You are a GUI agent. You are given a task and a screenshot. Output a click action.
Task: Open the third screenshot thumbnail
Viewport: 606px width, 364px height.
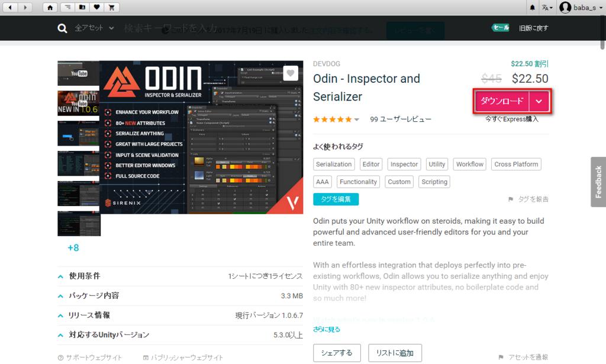click(x=79, y=133)
